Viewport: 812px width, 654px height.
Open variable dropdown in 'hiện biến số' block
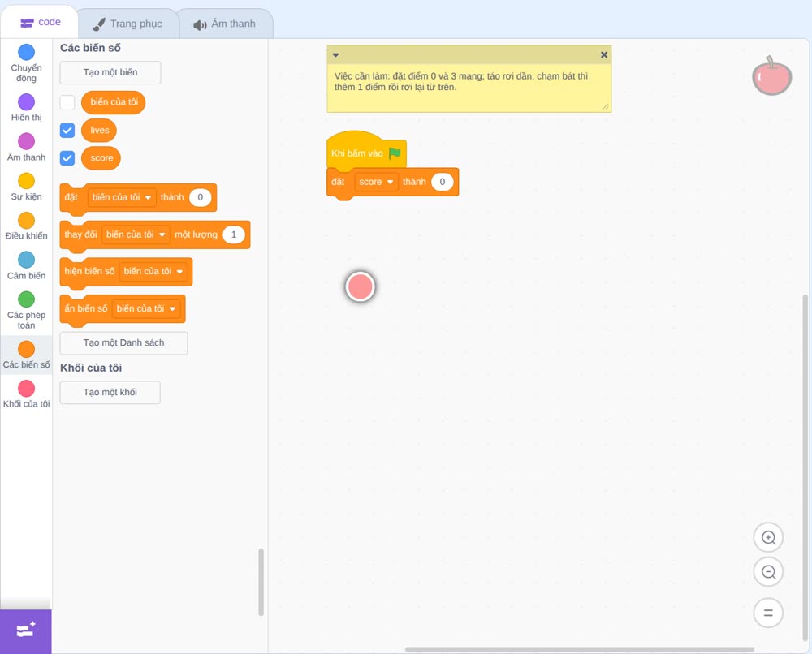click(153, 271)
